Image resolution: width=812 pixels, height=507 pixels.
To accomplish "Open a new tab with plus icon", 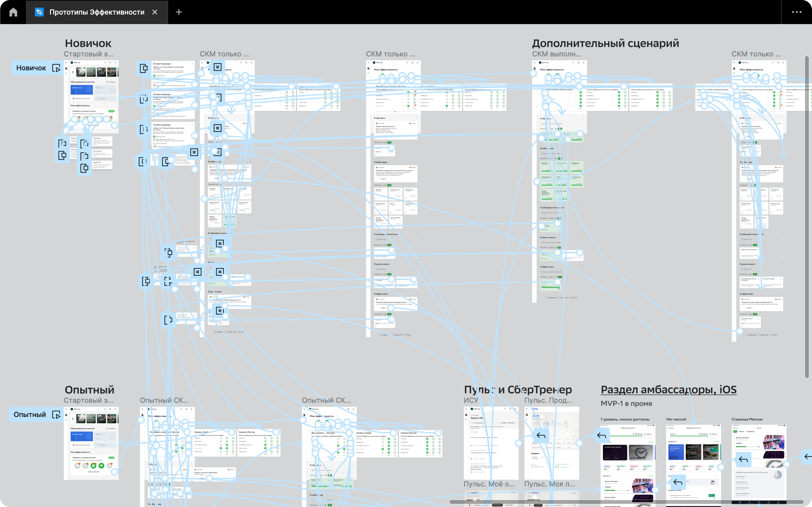I will point(179,12).
